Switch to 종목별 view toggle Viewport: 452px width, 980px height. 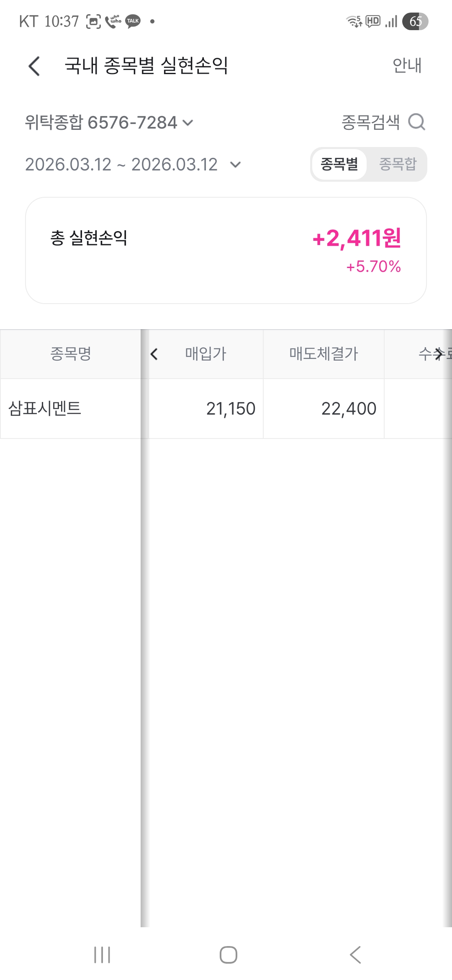pos(339,164)
